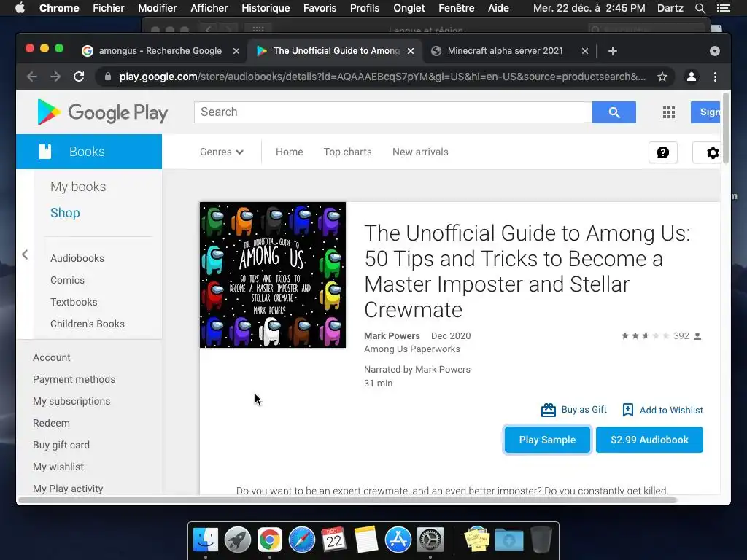The height and width of the screenshot is (560, 747).
Task: Open Chrome three-dot menu
Action: [x=715, y=77]
